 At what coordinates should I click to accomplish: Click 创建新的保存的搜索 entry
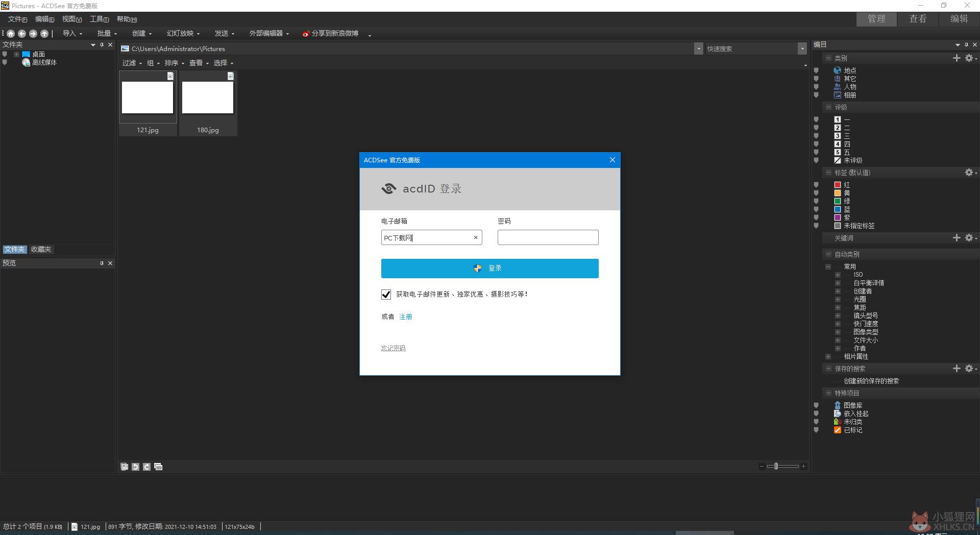click(x=871, y=381)
